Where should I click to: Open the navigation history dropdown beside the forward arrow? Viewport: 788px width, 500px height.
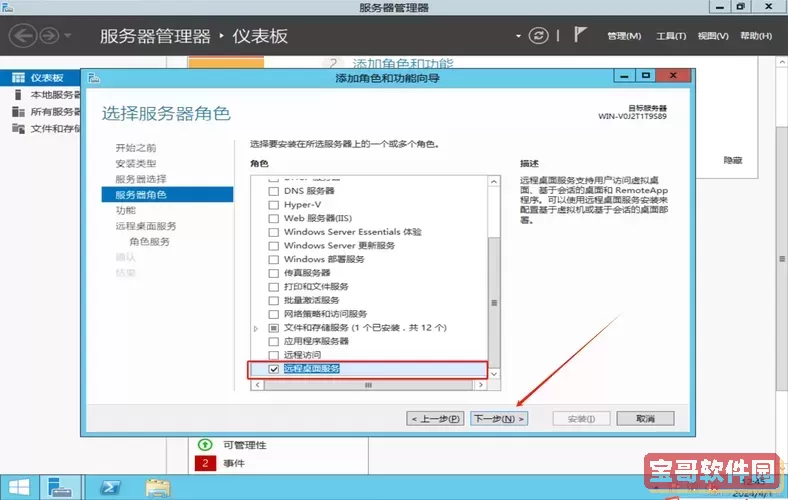click(x=69, y=36)
